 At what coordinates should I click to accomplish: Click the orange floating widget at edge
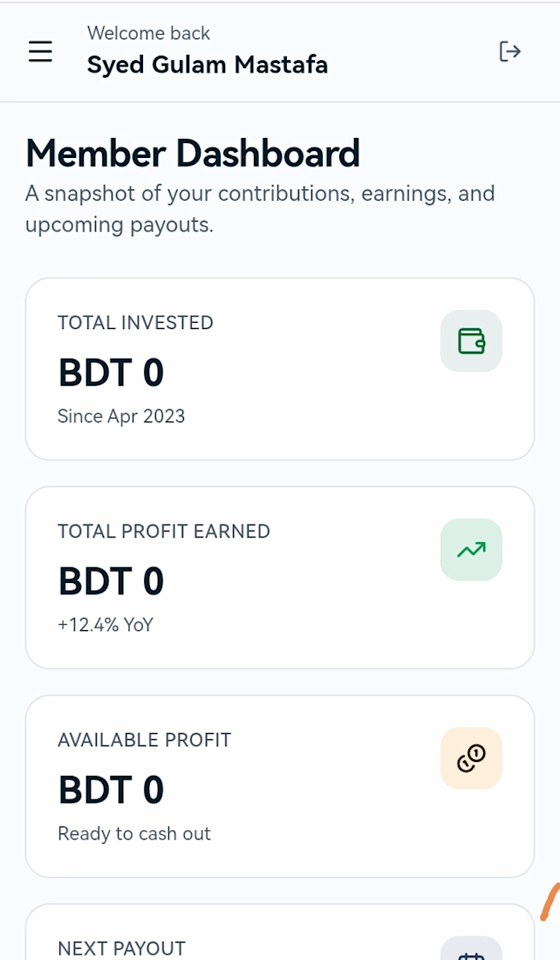pyautogui.click(x=550, y=902)
